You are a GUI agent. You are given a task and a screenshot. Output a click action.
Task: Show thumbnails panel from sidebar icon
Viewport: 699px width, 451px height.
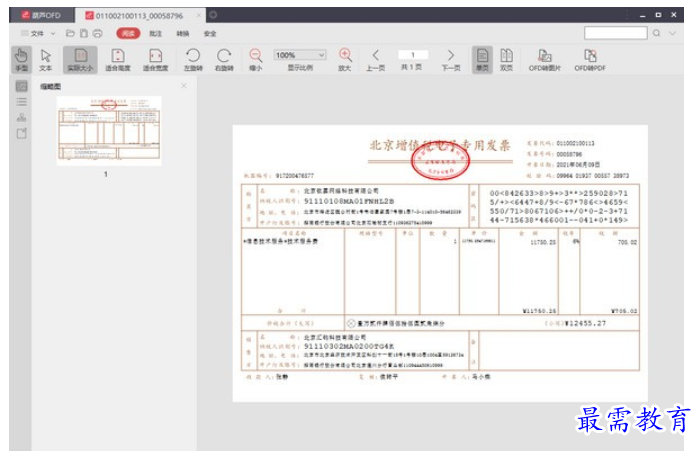21,86
